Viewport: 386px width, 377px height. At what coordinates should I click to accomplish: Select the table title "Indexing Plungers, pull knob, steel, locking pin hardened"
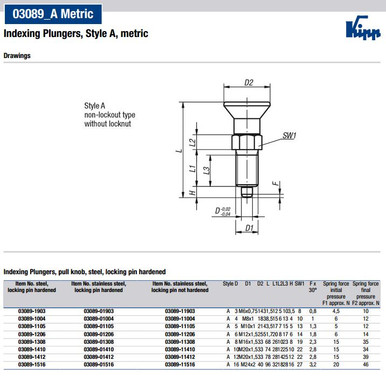pyautogui.click(x=85, y=272)
